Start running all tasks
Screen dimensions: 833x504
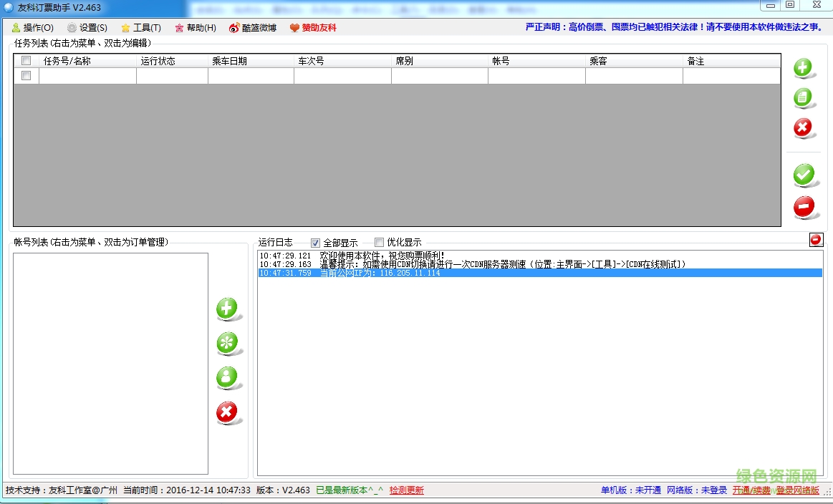pos(804,175)
